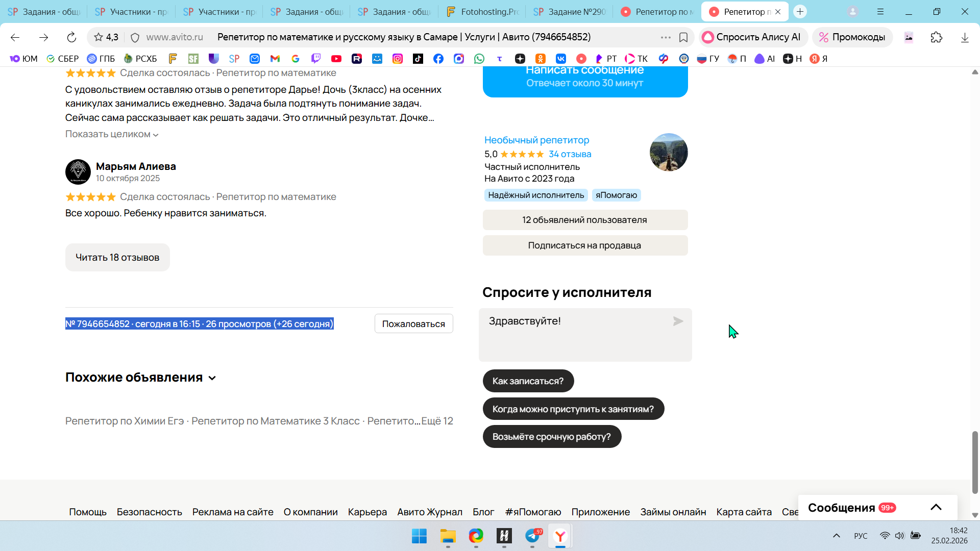This screenshot has height=551, width=980.
Task: Open the downloads arrow icon in toolbar
Action: coord(964,37)
